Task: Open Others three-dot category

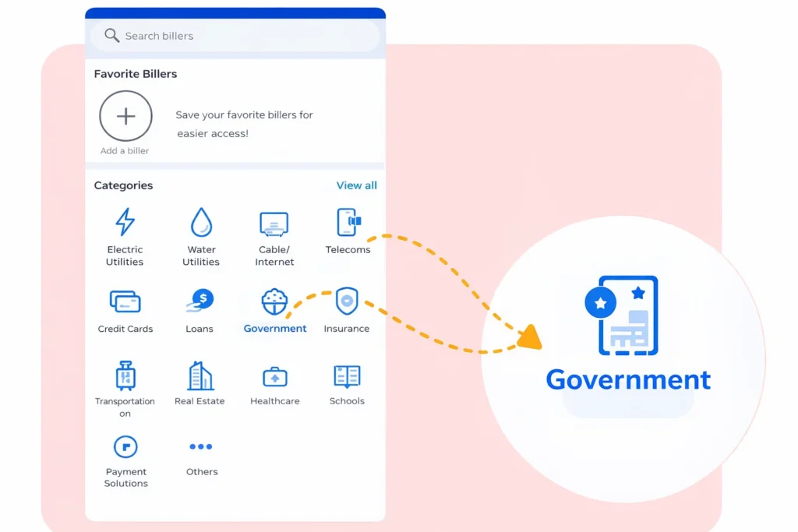Action: 201,446
